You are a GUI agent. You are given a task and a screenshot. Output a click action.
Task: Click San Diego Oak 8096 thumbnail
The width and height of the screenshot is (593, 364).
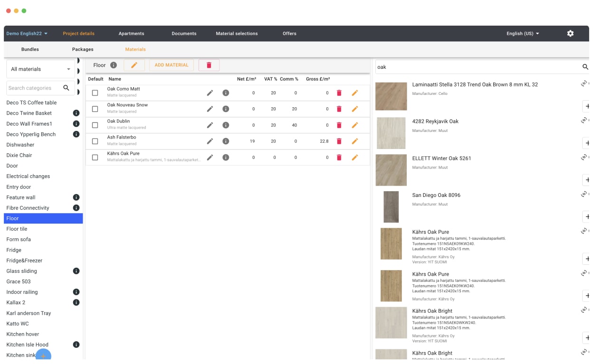click(x=391, y=207)
